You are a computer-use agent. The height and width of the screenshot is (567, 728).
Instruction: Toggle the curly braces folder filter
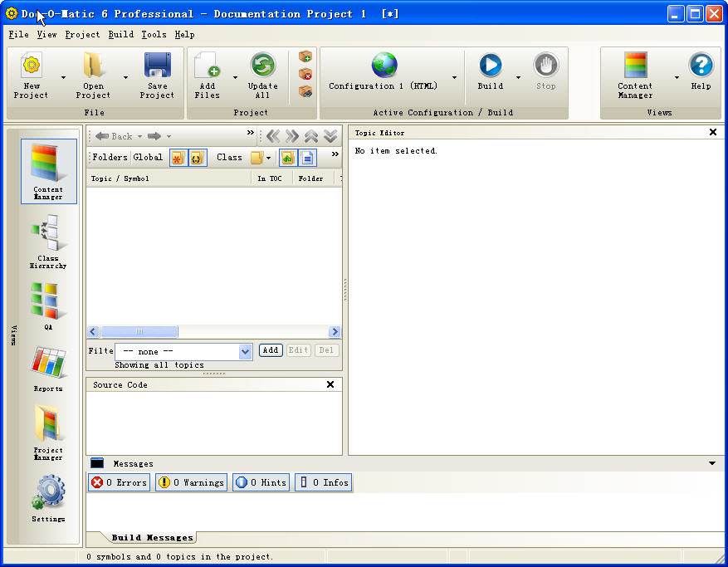(x=197, y=158)
